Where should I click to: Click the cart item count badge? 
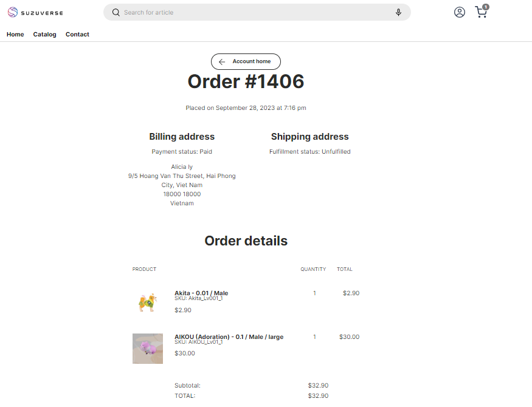(x=485, y=6)
